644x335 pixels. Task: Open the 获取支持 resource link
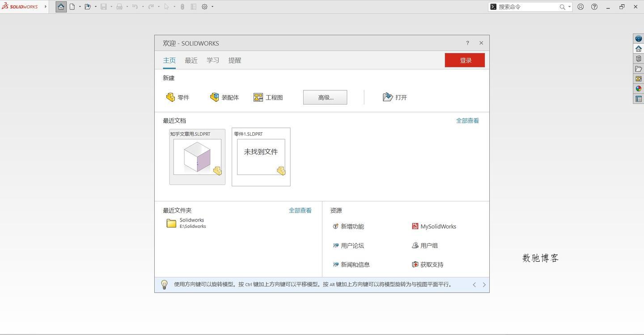click(x=428, y=265)
